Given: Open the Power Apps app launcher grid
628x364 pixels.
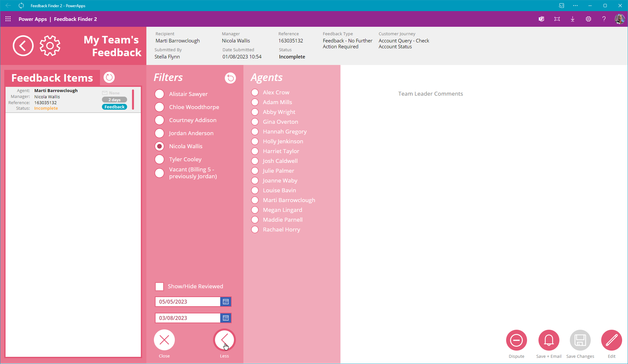Looking at the screenshot, I should pyautogui.click(x=8, y=19).
